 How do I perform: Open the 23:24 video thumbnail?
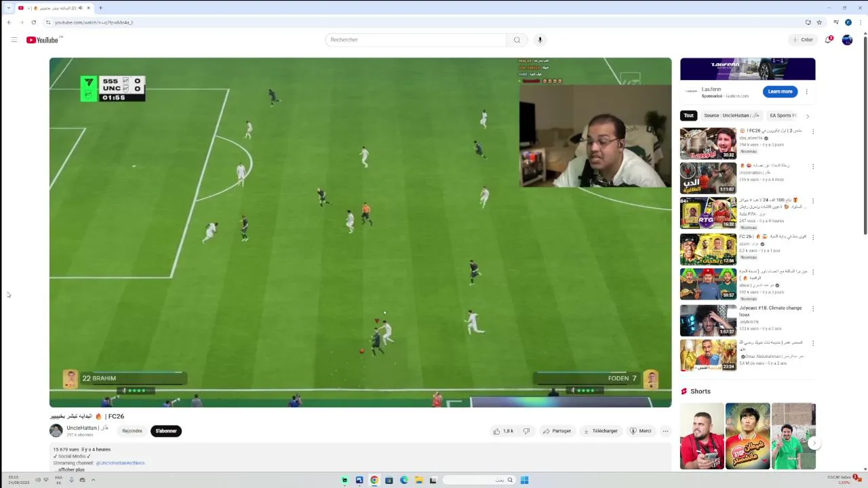tap(708, 354)
